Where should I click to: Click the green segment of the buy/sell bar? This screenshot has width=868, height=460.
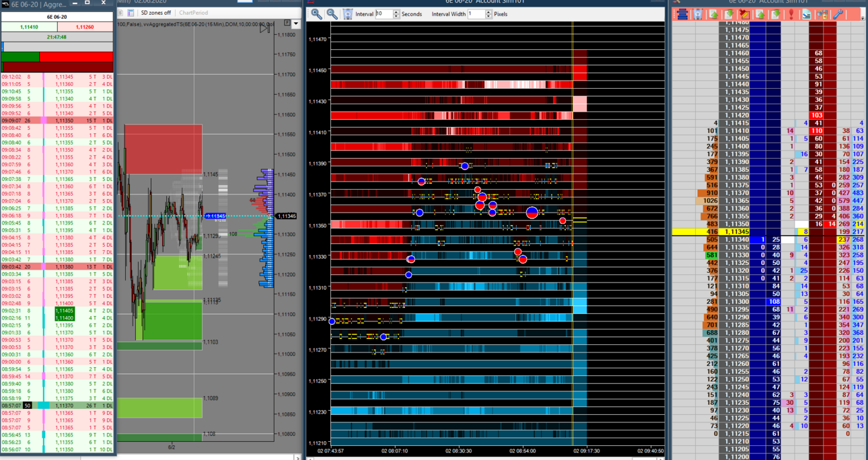[x=20, y=57]
